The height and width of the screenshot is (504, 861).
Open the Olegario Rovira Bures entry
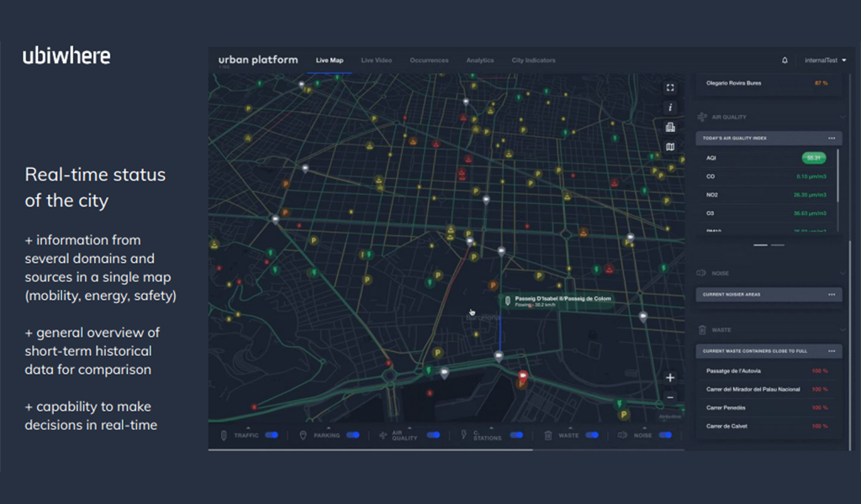tap(767, 83)
